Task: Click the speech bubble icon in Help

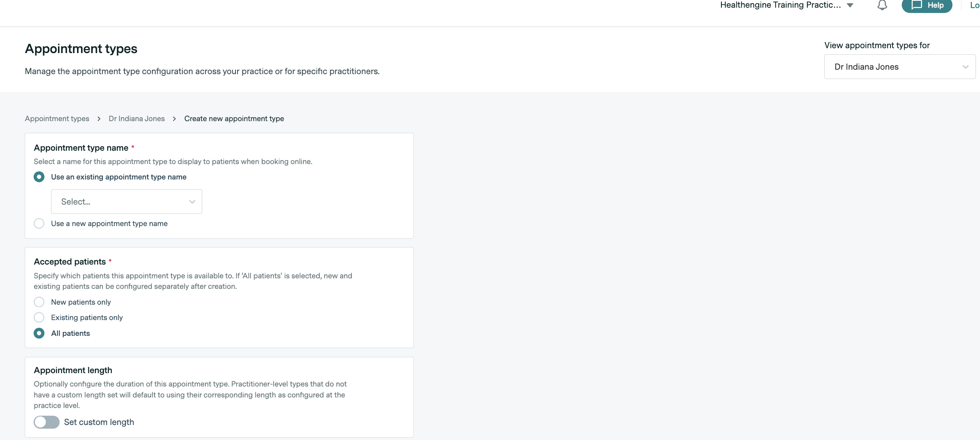Action: tap(917, 5)
